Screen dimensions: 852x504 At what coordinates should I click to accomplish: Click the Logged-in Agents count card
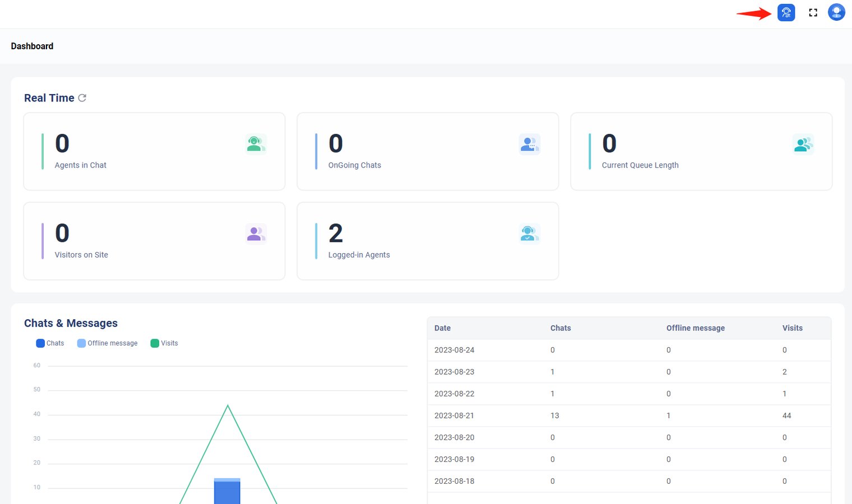click(427, 241)
